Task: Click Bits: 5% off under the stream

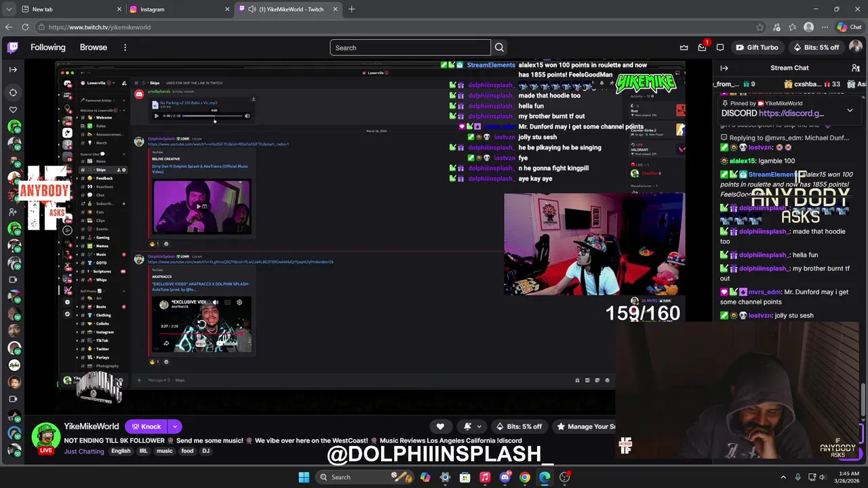Action: click(x=519, y=426)
